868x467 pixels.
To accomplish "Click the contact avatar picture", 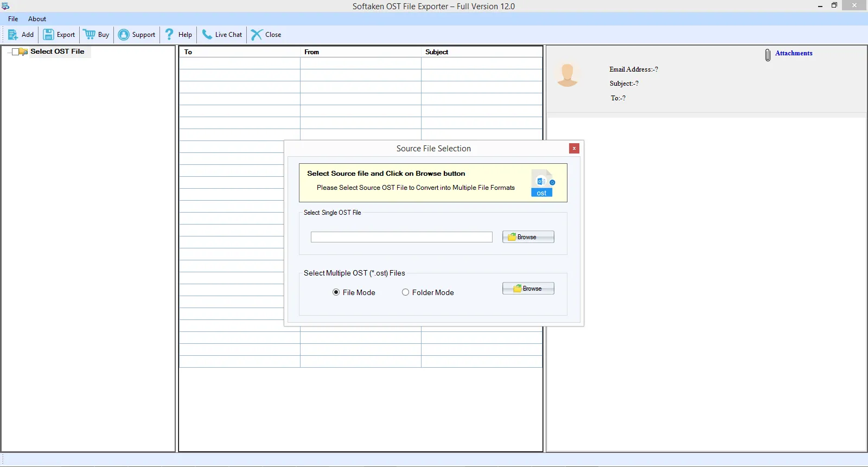I will [567, 75].
